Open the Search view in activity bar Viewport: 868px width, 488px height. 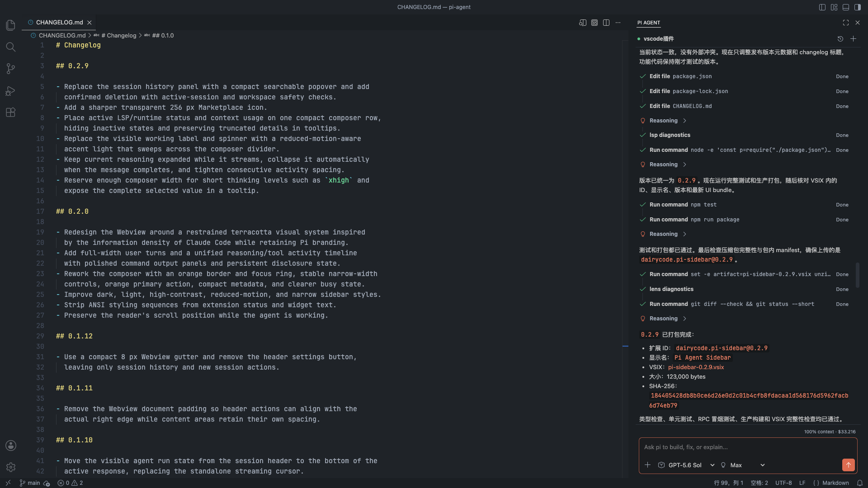(x=11, y=47)
